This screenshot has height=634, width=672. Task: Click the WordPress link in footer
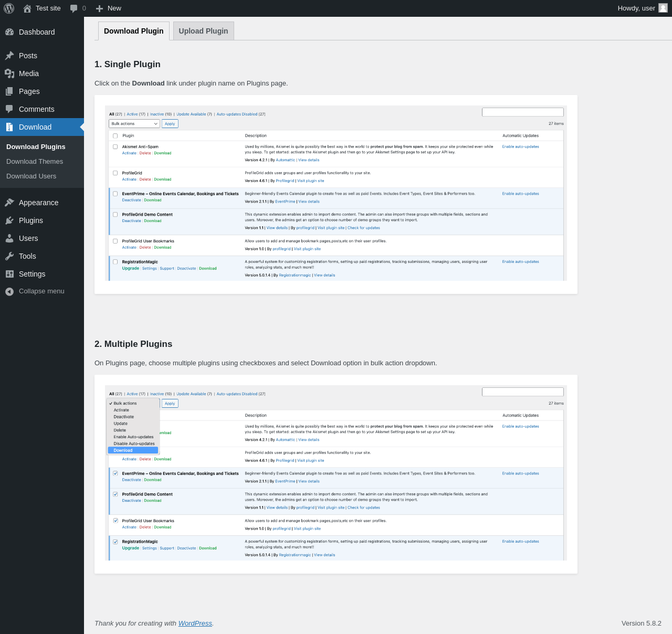coord(195,623)
